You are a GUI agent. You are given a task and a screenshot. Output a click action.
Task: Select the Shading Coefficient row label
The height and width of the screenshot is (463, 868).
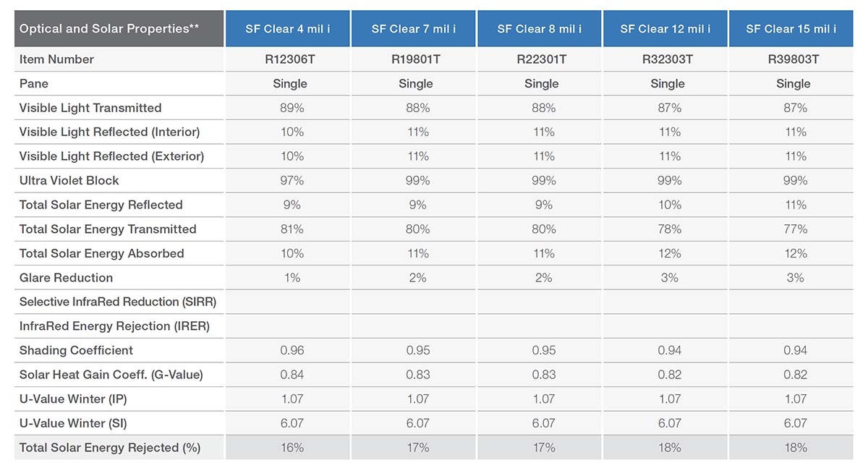(x=76, y=350)
